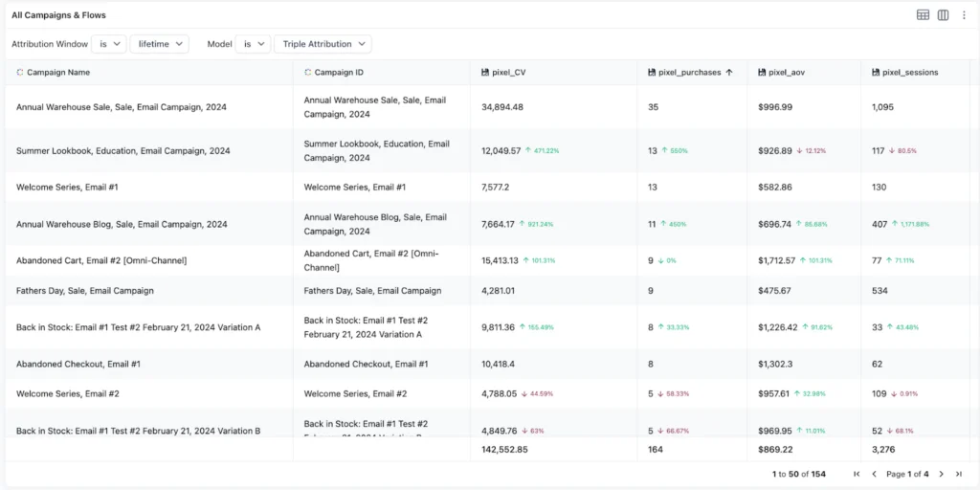
Task: Open the Triple Attribution model dropdown
Action: coord(323,44)
